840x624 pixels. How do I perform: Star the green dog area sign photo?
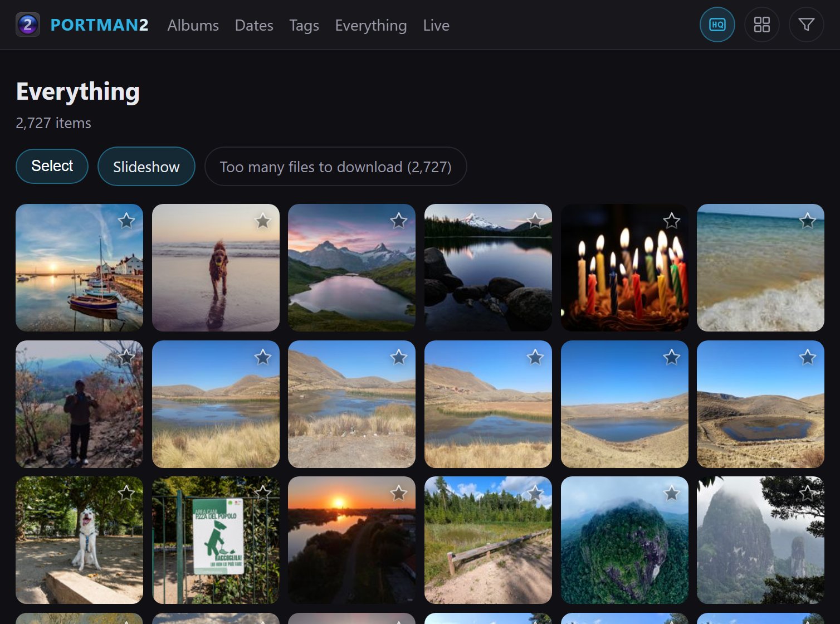(263, 493)
